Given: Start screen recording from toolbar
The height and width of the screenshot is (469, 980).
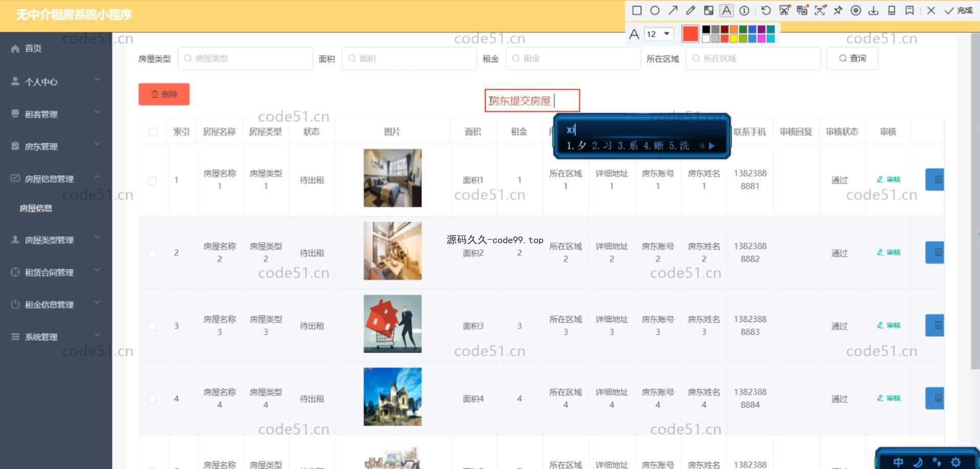Looking at the screenshot, I should pos(856,10).
